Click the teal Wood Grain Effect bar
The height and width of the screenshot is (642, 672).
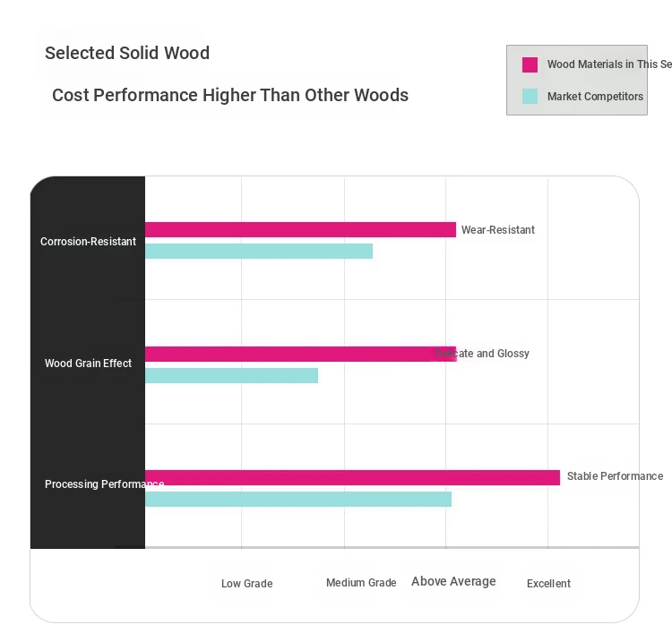[x=231, y=376]
